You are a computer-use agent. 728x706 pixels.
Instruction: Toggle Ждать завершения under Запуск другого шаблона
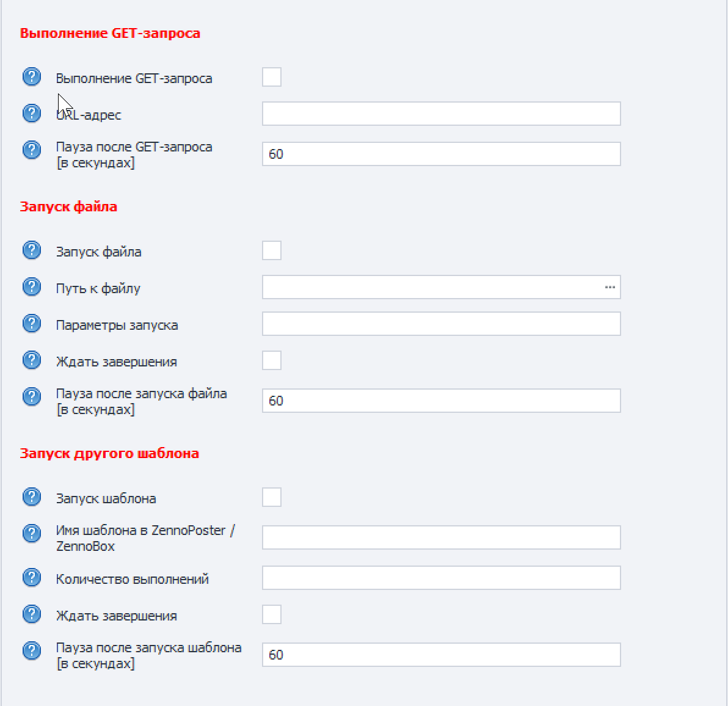[x=272, y=614]
